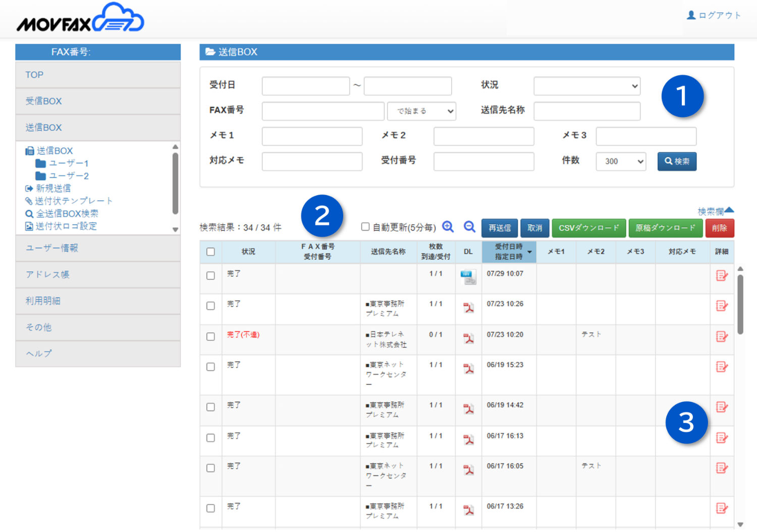The width and height of the screenshot is (757, 532).
Task: Open details for the 07/23 10:26 row
Action: 722,306
